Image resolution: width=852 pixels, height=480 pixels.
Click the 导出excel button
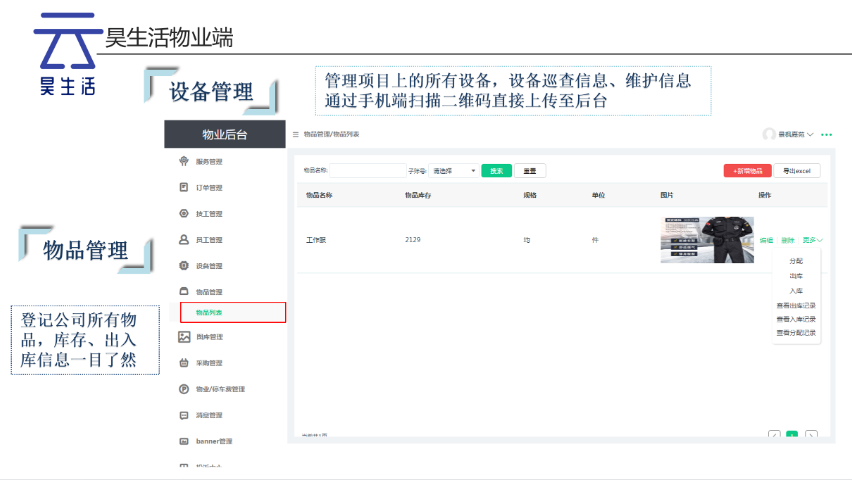pos(797,171)
